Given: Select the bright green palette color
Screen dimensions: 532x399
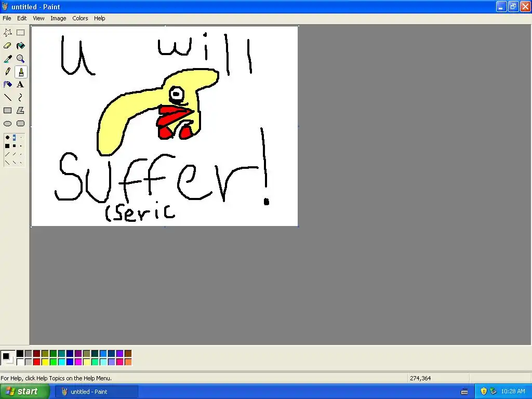Looking at the screenshot, I should [54, 362].
